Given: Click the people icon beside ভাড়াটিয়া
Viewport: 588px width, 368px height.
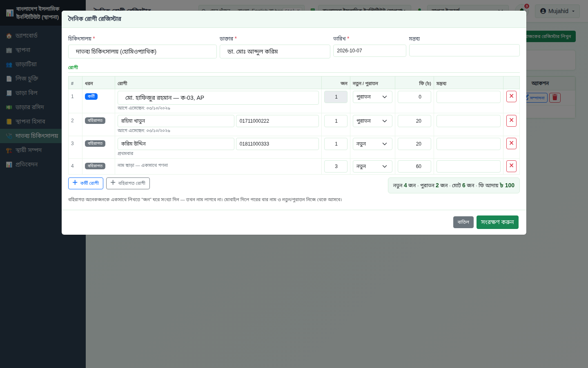Looking at the screenshot, I should pyautogui.click(x=9, y=65).
